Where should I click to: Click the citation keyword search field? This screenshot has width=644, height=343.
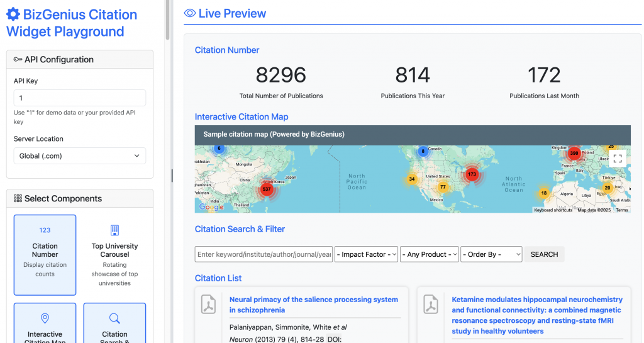[264, 254]
